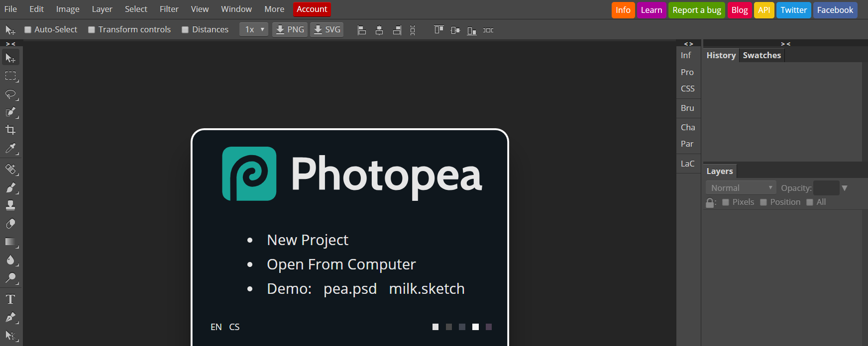Click the Layers panel tab
This screenshot has width=868, height=346.
click(x=720, y=171)
